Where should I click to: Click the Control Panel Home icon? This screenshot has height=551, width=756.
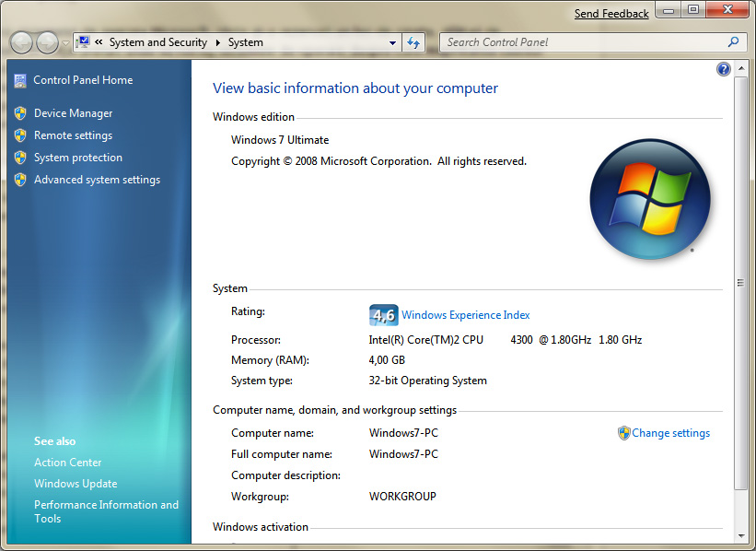pyautogui.click(x=20, y=80)
